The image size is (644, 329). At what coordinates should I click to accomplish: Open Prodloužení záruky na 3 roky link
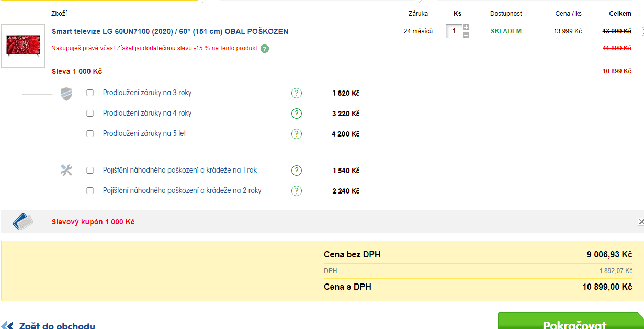[x=148, y=93]
